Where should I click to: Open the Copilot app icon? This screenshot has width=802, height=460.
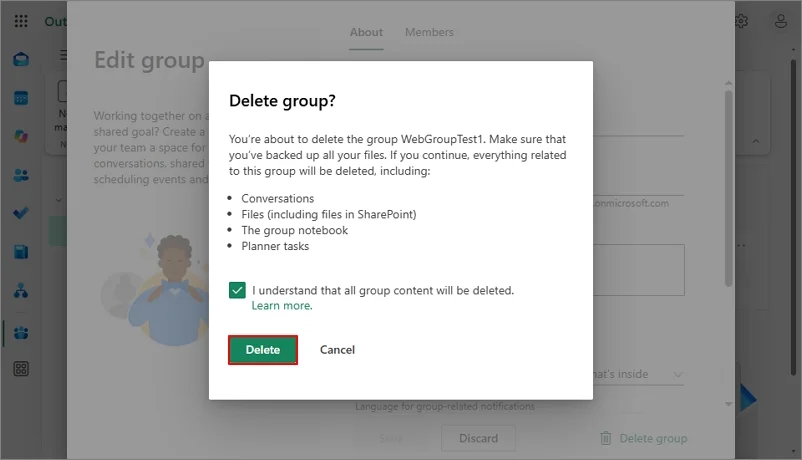click(x=21, y=137)
